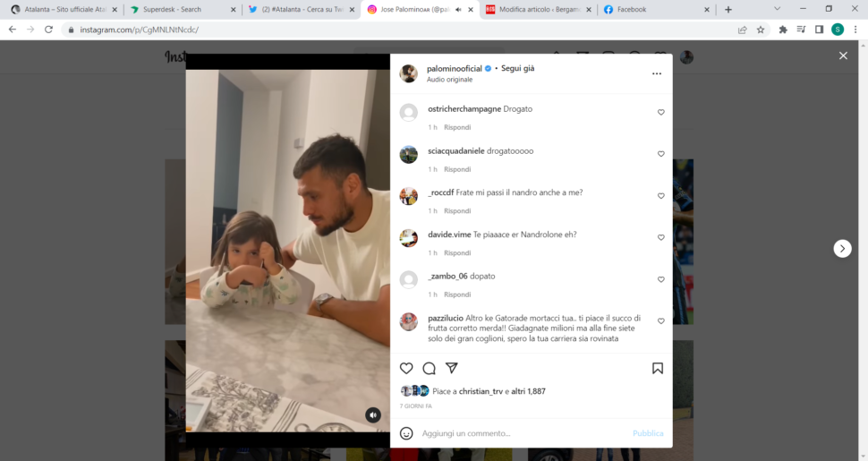This screenshot has width=868, height=461.
Task: Open emoji picker in comment box
Action: (406, 433)
